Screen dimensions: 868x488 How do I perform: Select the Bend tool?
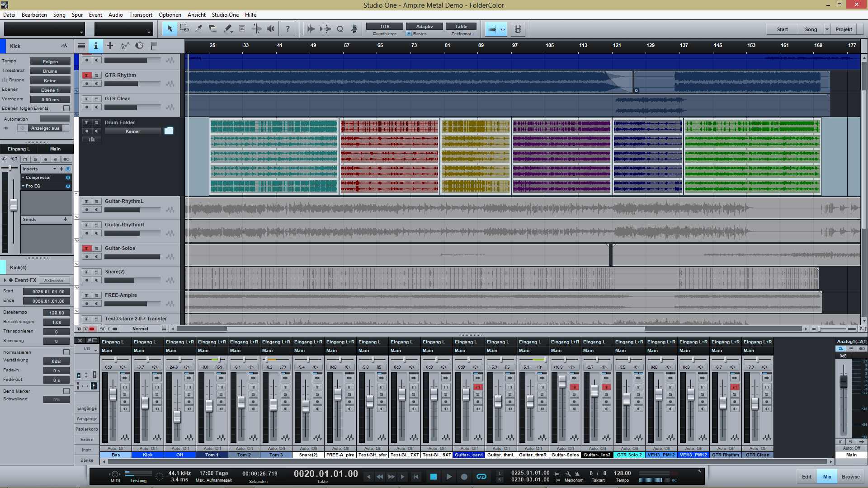[256, 29]
